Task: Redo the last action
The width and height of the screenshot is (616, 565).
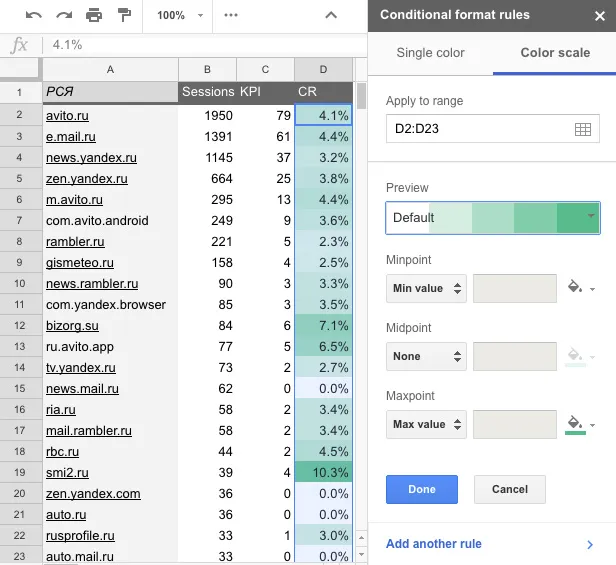Action: pos(64,15)
